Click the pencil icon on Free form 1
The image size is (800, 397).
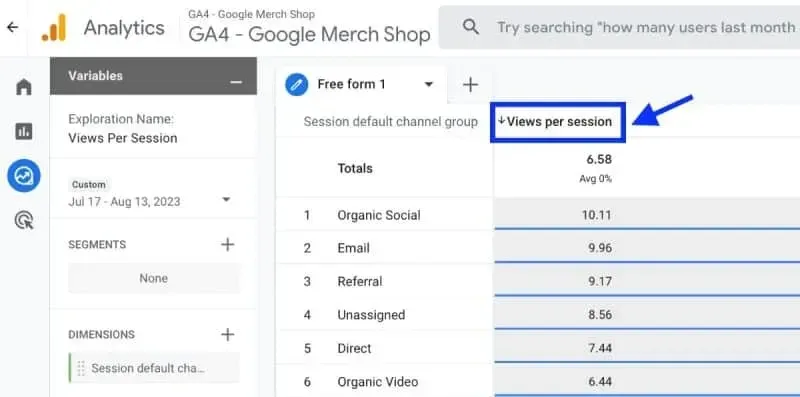[296, 84]
